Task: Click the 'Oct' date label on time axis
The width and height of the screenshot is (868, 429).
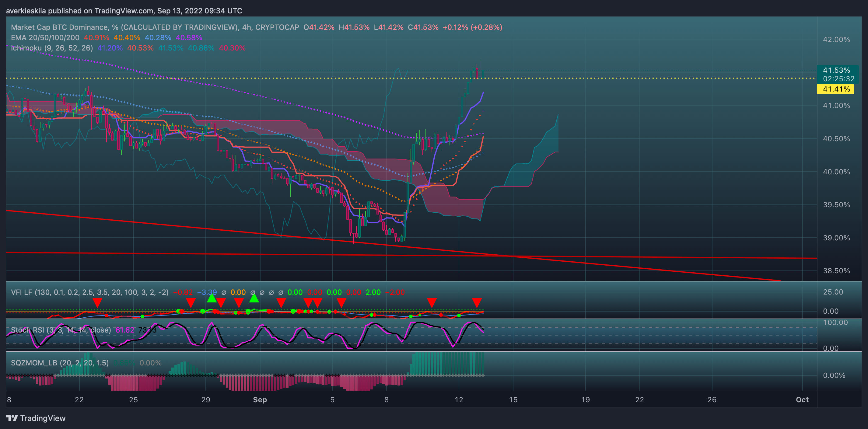Action: pyautogui.click(x=802, y=400)
